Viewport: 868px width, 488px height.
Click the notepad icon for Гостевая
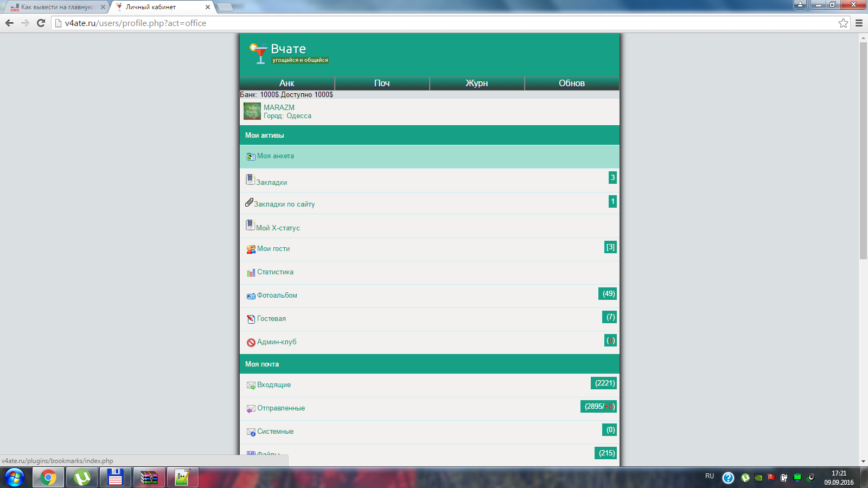tap(251, 319)
